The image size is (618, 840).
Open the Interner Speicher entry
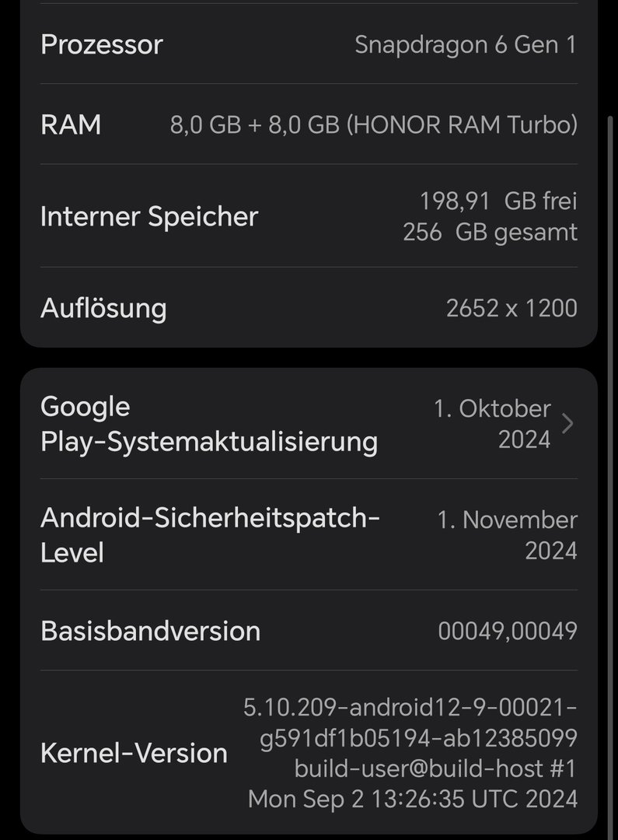[x=148, y=216]
